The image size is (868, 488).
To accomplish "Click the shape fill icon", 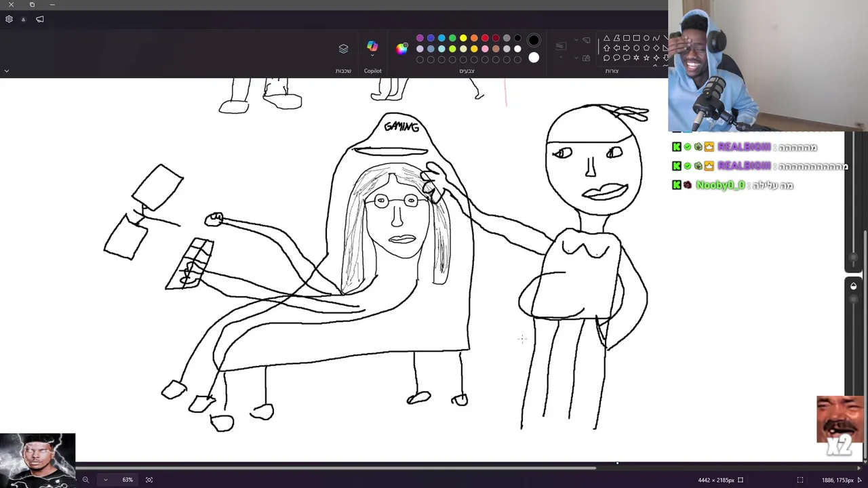I will (x=586, y=58).
